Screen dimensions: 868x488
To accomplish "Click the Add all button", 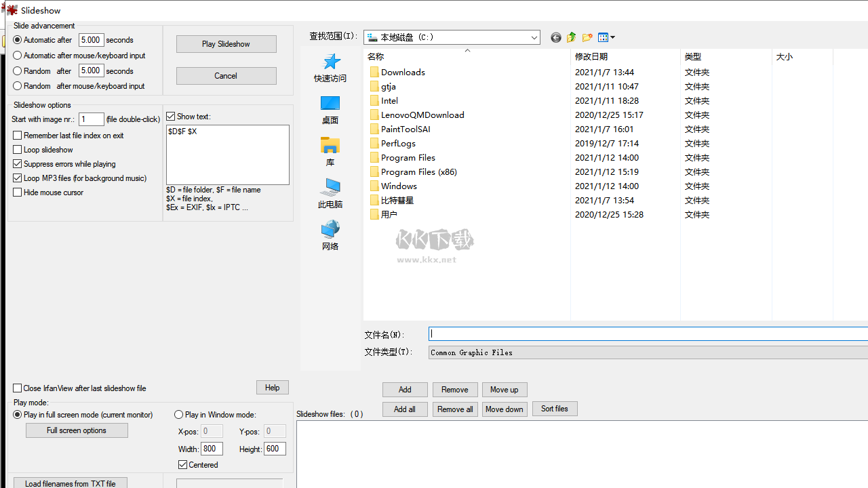I will (x=405, y=409).
